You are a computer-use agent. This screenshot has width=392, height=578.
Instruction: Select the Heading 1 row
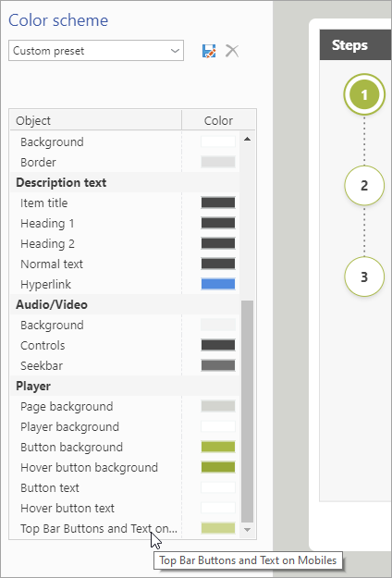[125, 223]
